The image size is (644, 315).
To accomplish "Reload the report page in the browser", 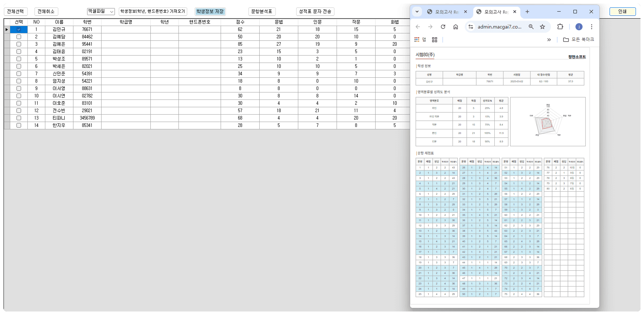I will pyautogui.click(x=443, y=27).
